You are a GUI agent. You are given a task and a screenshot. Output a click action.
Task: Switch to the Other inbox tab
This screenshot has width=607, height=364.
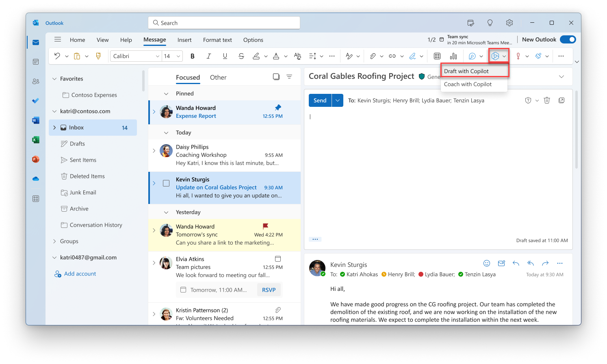(218, 77)
